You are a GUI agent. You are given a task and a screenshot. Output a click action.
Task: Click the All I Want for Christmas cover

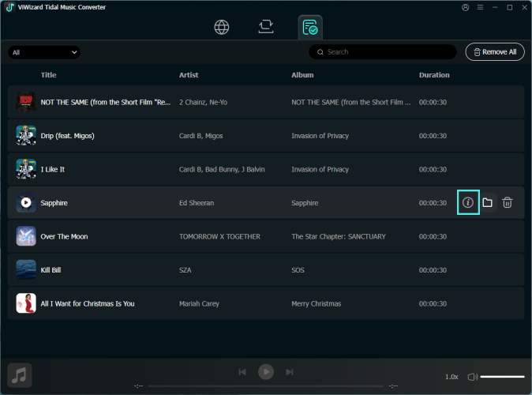pyautogui.click(x=26, y=303)
